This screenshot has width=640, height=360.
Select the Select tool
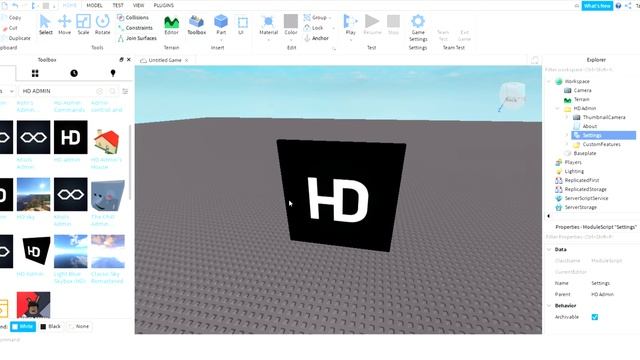45,25
